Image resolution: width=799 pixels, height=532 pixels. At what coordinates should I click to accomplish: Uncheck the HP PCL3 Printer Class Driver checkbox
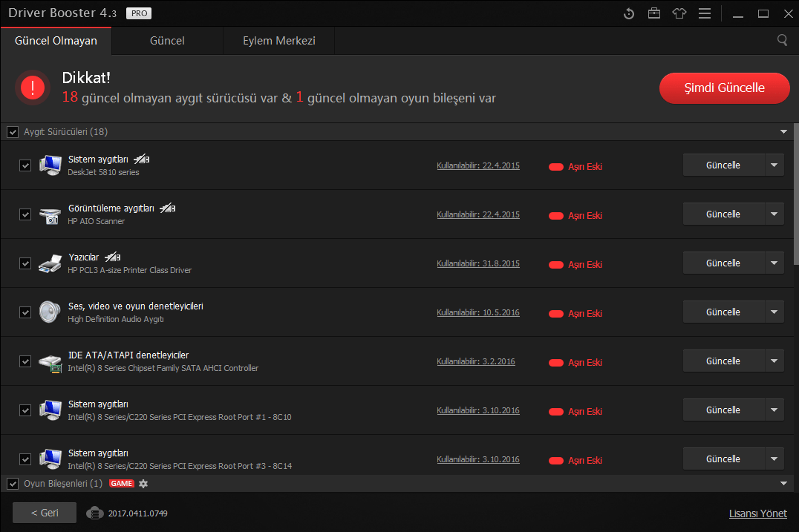coord(25,263)
